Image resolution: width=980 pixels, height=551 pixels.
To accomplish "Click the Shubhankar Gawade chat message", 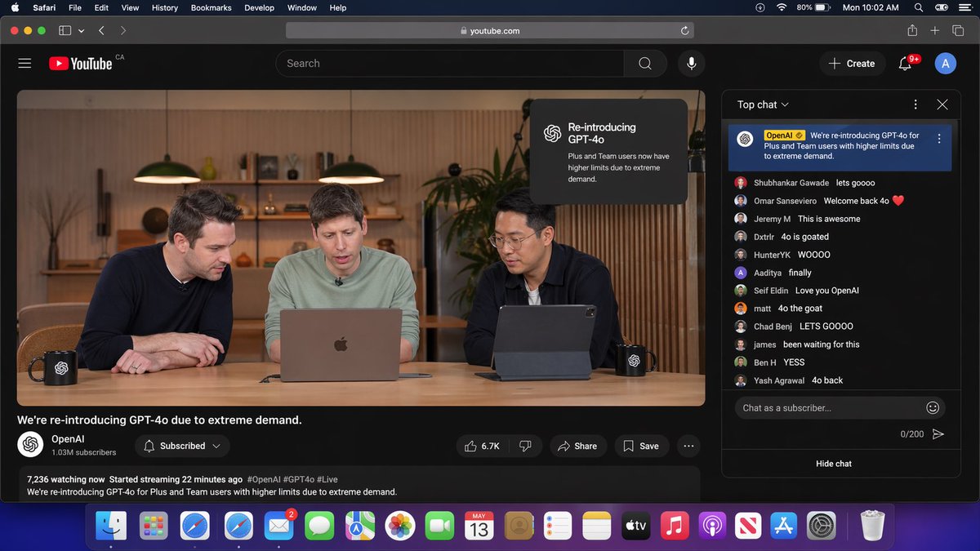I will [841, 183].
